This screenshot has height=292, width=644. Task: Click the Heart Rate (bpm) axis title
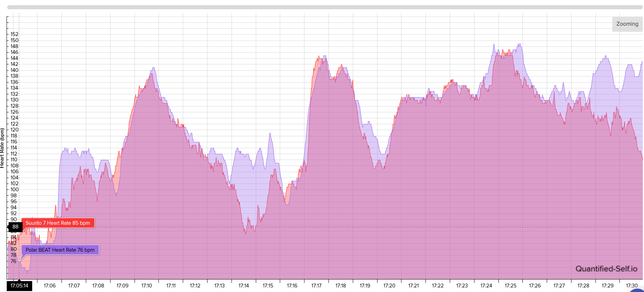(x=2, y=148)
